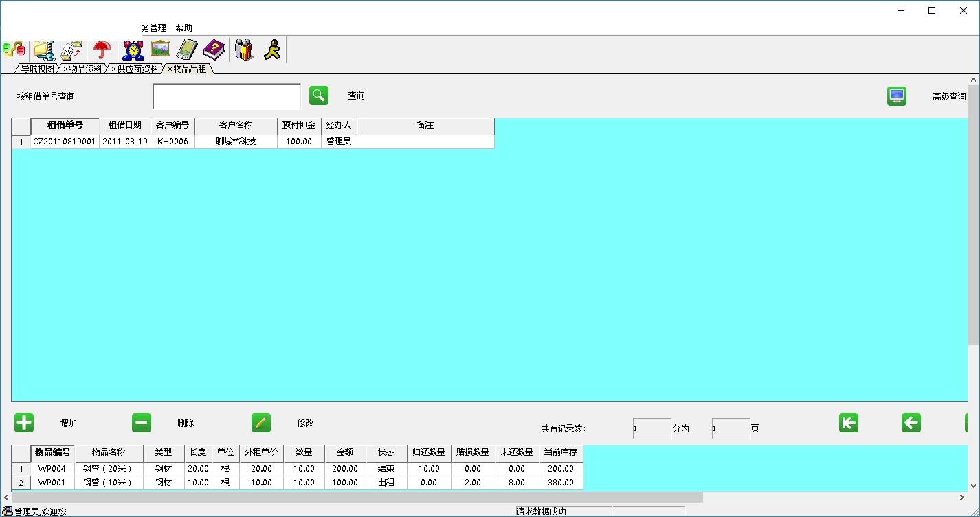Click the 结束 status cell
Screen dimensions: 980x517
386,469
